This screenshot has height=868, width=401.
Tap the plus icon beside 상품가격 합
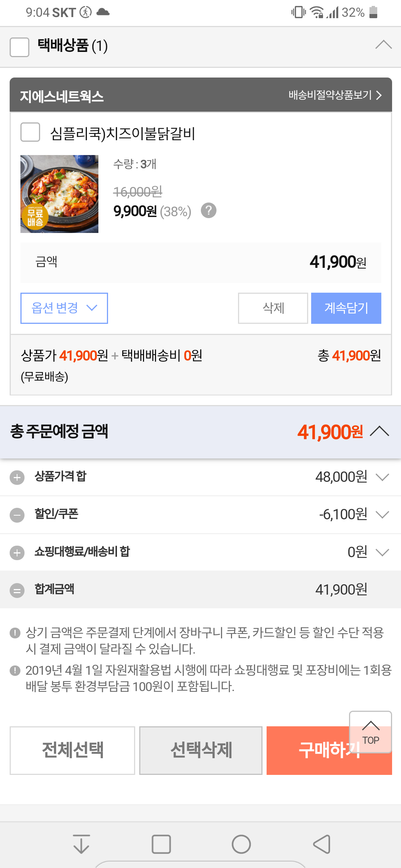pos(17,477)
